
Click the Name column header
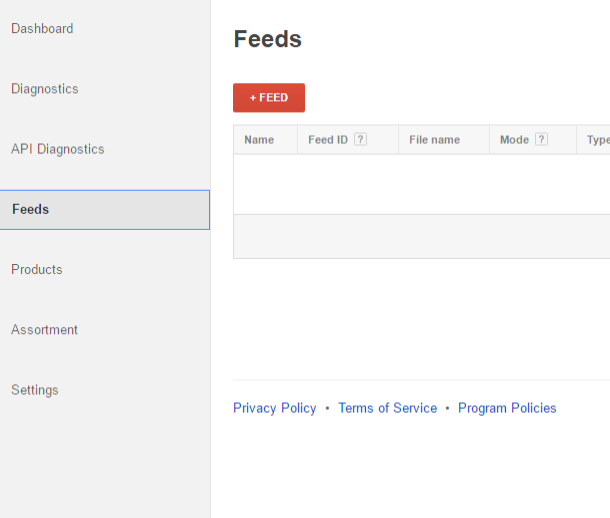(259, 140)
